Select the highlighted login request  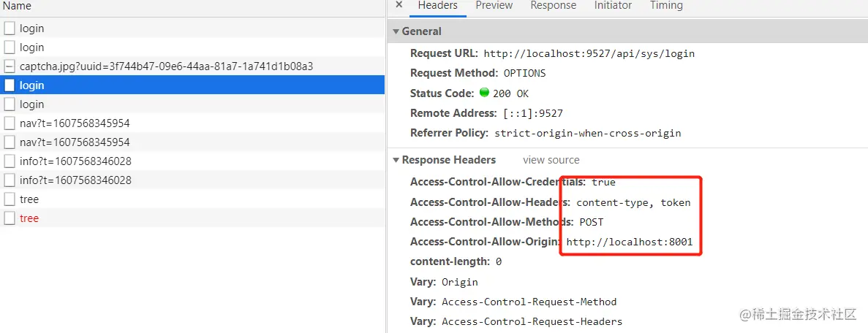[x=192, y=85]
